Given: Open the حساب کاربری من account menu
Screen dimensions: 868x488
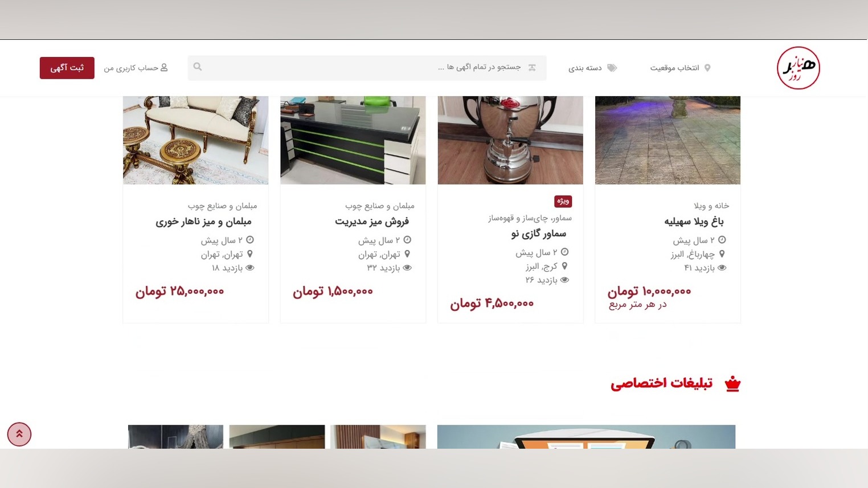Looking at the screenshot, I should [x=136, y=68].
